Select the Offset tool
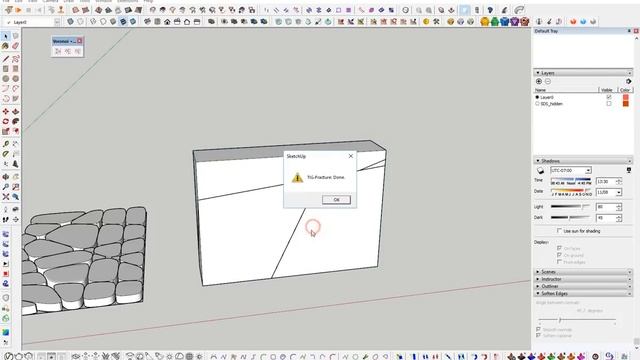This screenshot has height=360, width=640. pos(16,131)
